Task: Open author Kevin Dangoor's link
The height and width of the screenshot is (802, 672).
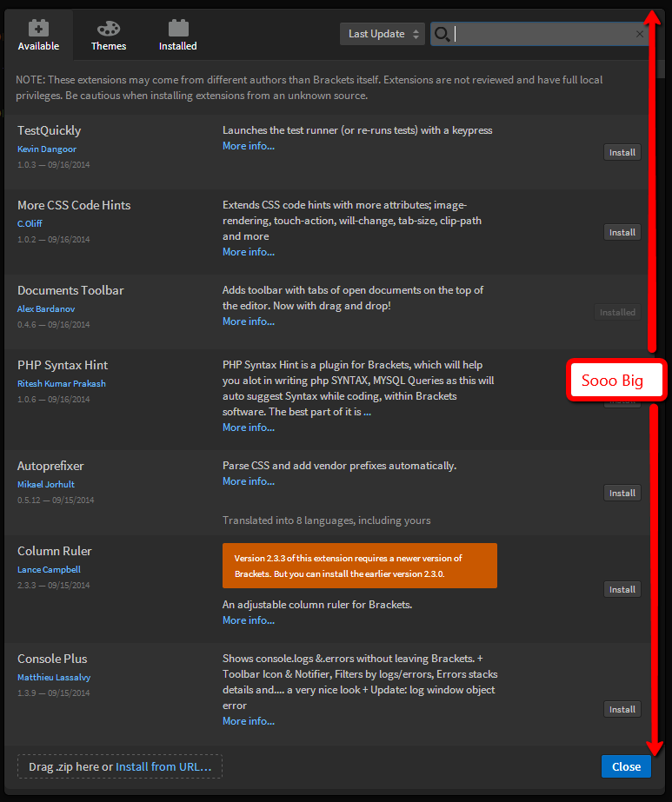Action: click(x=47, y=149)
